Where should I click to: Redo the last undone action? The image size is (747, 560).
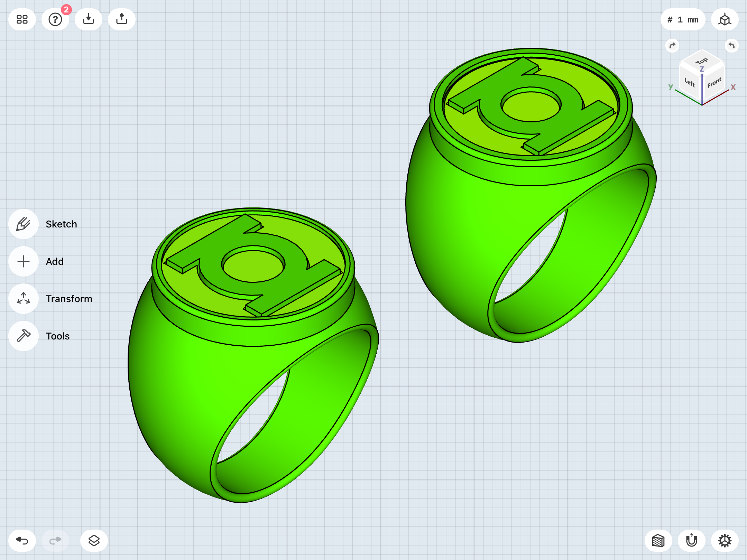point(55,541)
